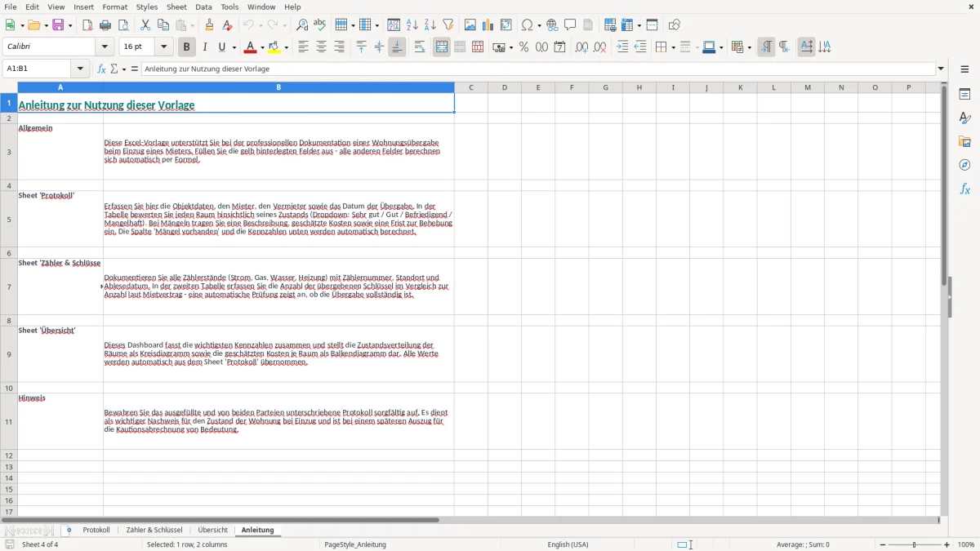980x551 pixels.
Task: Click the zoom in plus button
Action: point(947,544)
